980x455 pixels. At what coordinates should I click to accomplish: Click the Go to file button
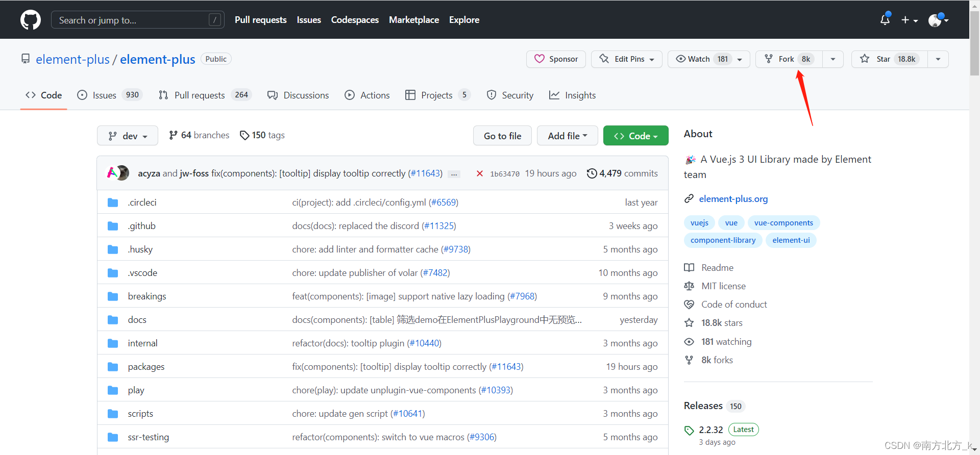[x=502, y=136]
